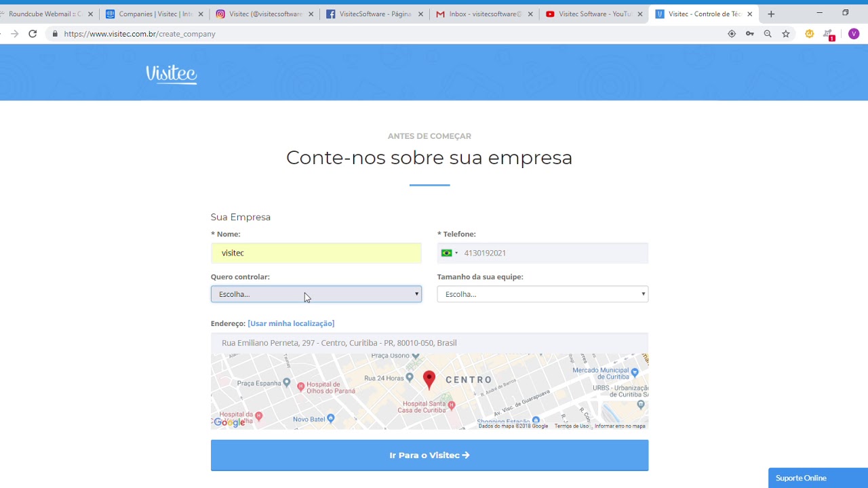Bookmark this page with star icon
This screenshot has width=868, height=488.
786,34
